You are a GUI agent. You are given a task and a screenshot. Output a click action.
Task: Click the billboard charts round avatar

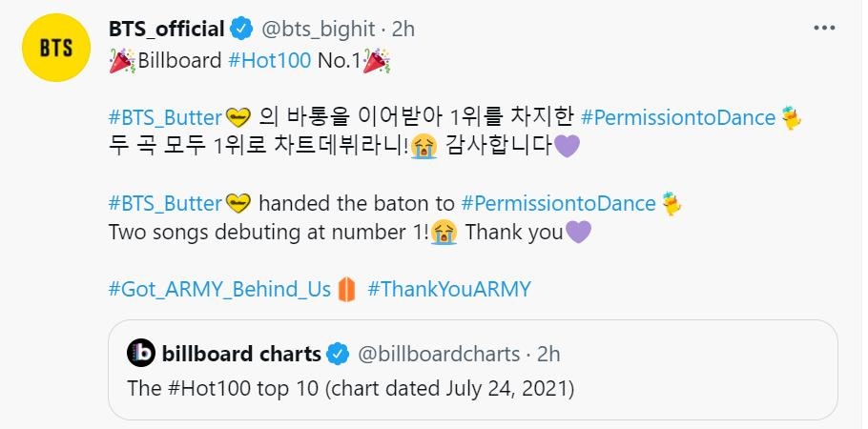point(141,354)
